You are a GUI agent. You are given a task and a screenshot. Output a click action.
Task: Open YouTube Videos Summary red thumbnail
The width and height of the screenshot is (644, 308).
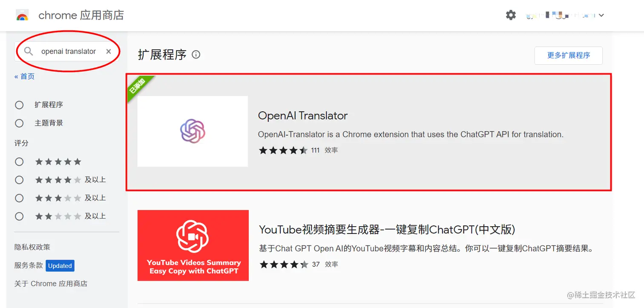click(x=193, y=245)
